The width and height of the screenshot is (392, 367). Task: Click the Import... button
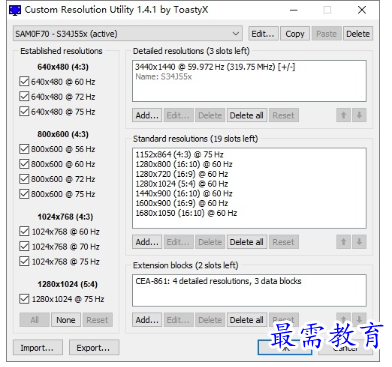click(x=38, y=348)
